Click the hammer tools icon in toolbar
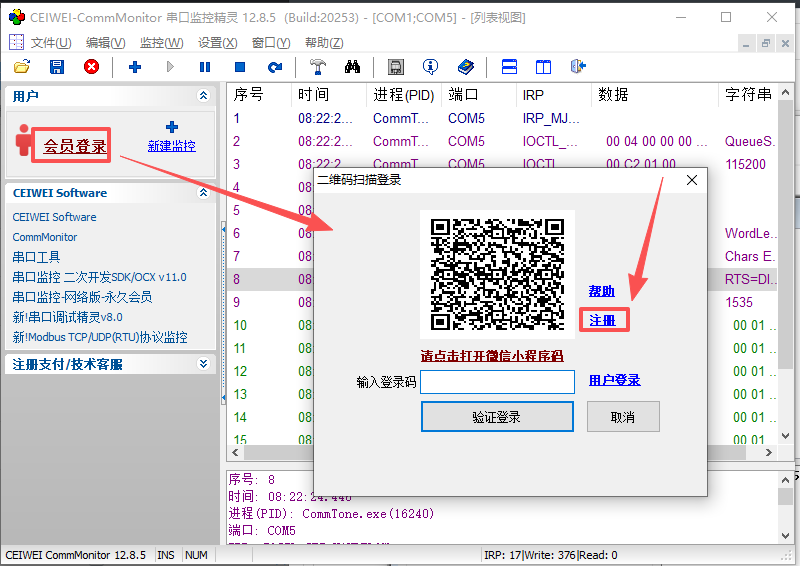Screen dimensions: 800x566 317,67
